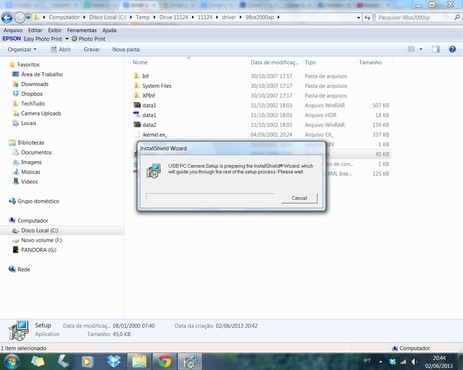
Task: Select Camera Uploads in sidebar
Action: point(37,113)
